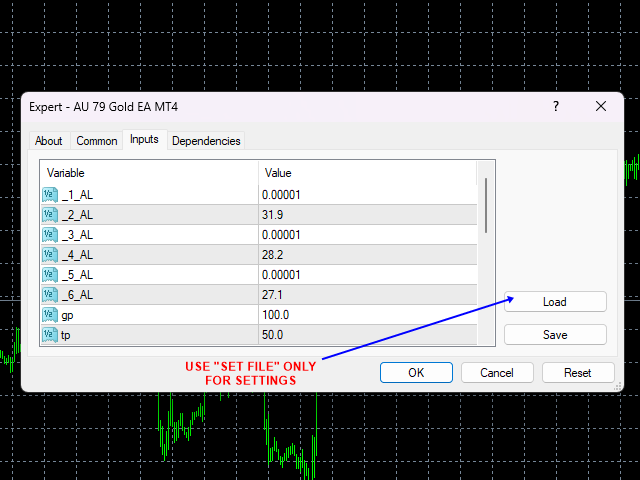Image resolution: width=640 pixels, height=480 pixels.
Task: Load a set file with Load button
Action: pos(555,302)
